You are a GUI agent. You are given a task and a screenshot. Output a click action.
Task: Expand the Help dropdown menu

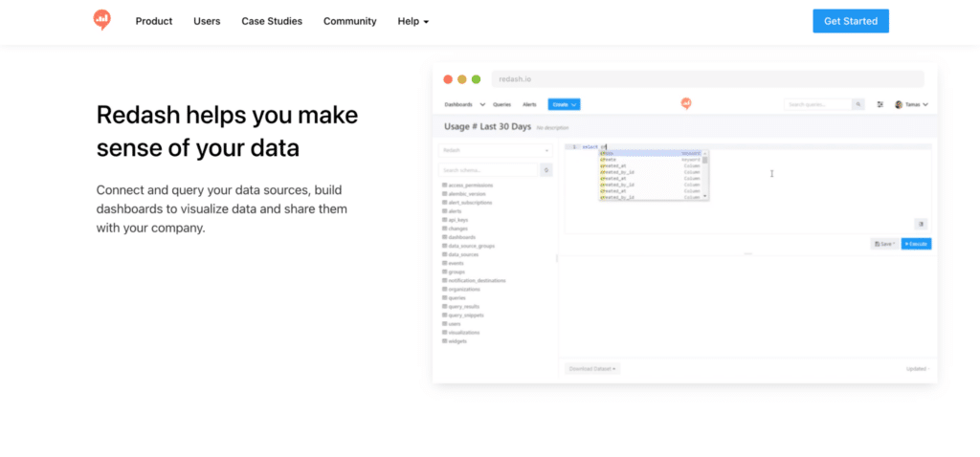coord(413,21)
